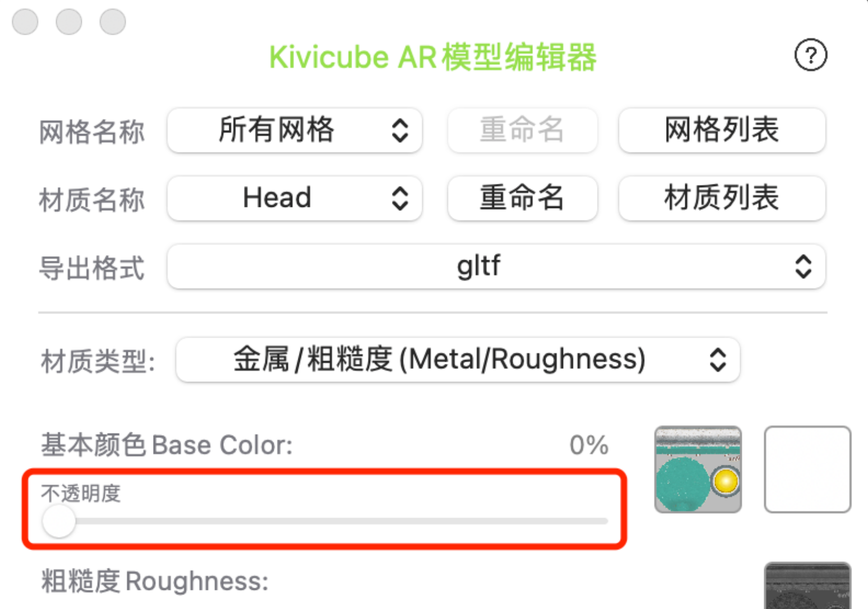This screenshot has height=609, width=868.
Task: Click the Kivicube AR 模型编辑器 title
Action: [433, 57]
